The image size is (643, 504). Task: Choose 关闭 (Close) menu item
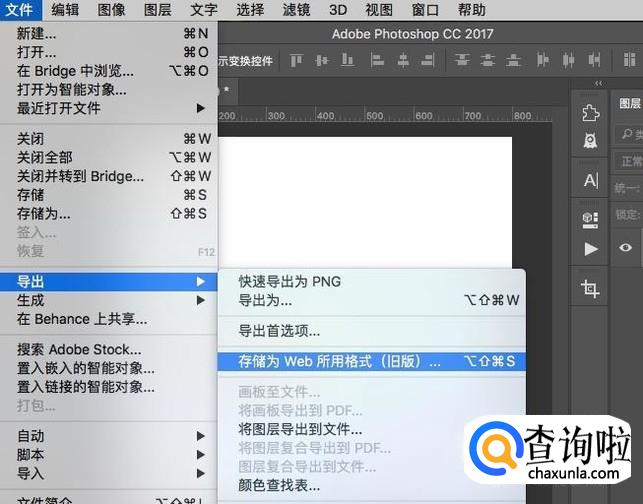(x=109, y=139)
